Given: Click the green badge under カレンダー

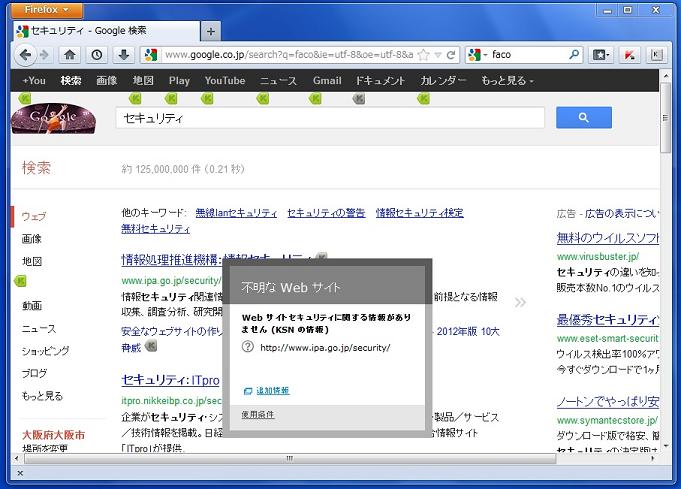Looking at the screenshot, I should point(423,99).
